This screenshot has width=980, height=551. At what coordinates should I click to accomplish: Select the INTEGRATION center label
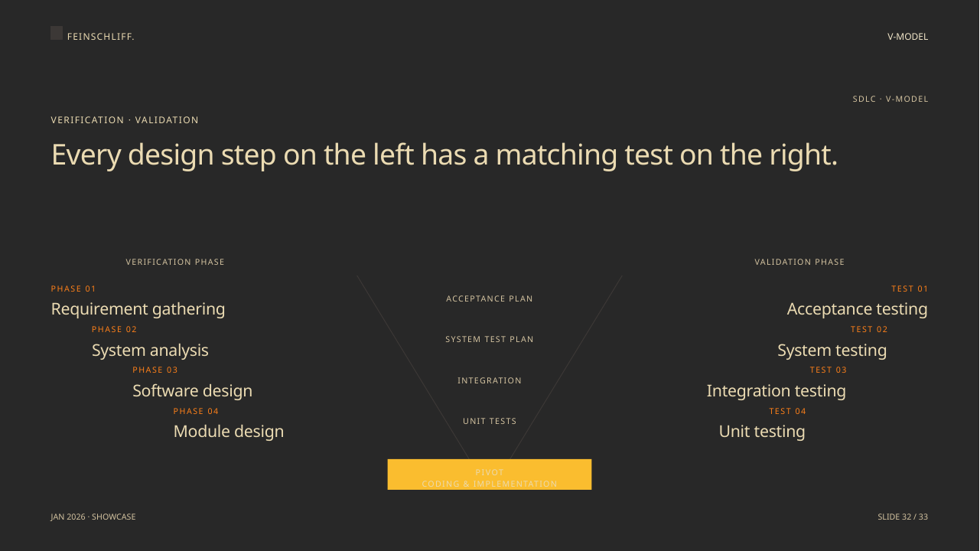pos(490,381)
